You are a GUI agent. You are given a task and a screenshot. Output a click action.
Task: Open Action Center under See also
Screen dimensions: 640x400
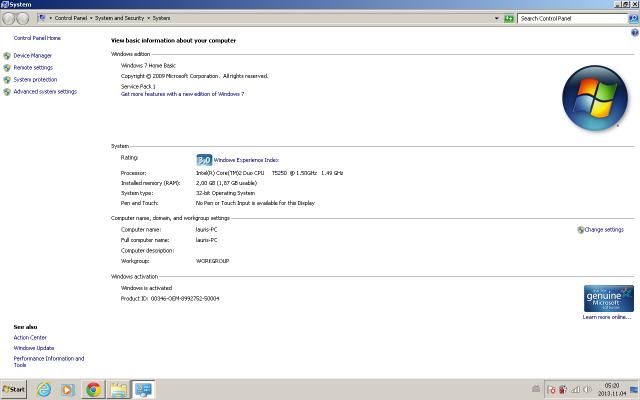[30, 337]
